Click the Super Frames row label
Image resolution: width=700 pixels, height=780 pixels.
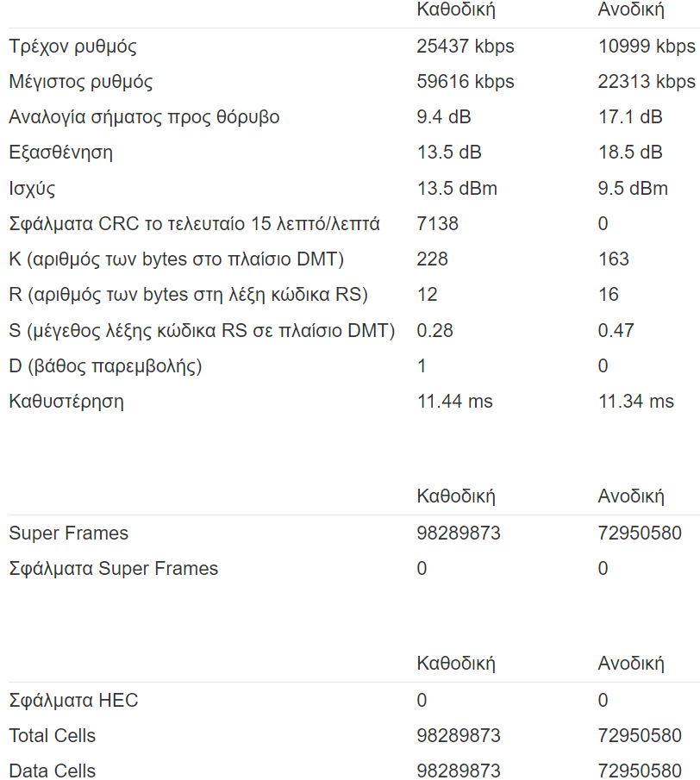point(69,534)
